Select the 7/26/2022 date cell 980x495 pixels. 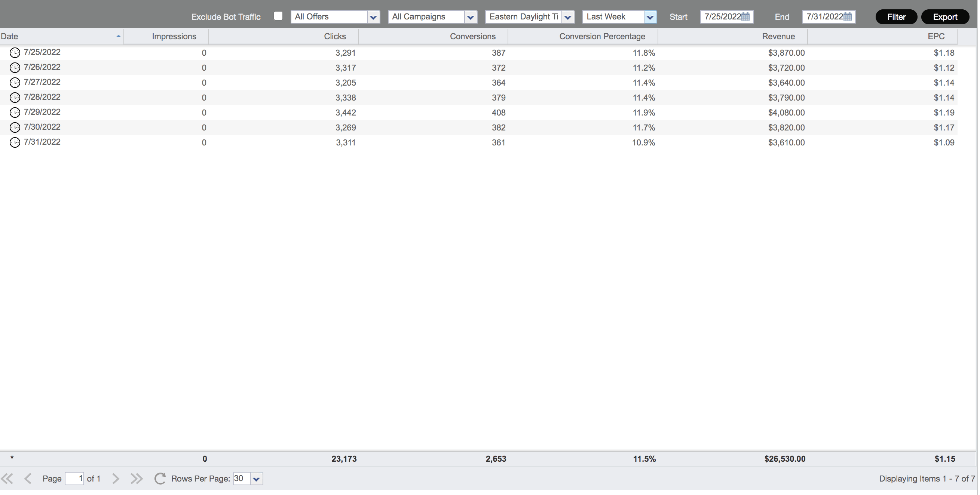[42, 67]
